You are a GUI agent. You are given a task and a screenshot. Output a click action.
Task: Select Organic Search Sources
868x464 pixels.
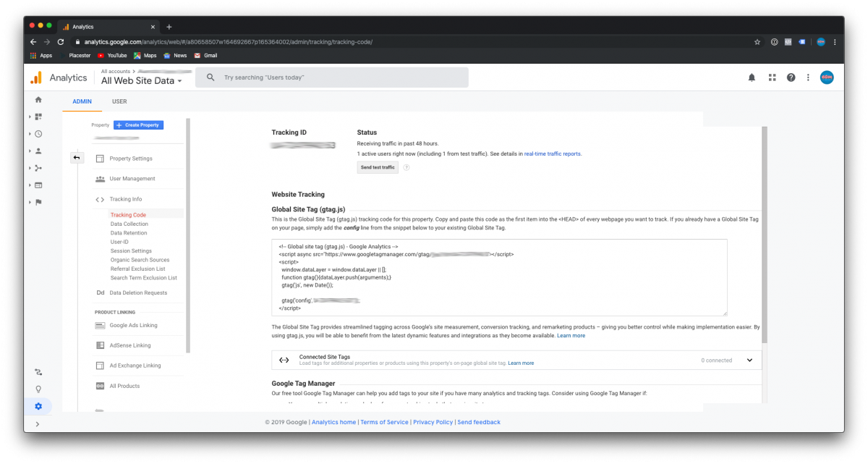[140, 260]
